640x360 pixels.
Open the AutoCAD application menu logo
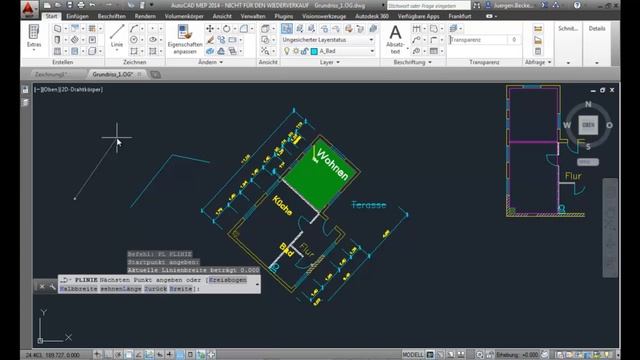pyautogui.click(x=28, y=8)
